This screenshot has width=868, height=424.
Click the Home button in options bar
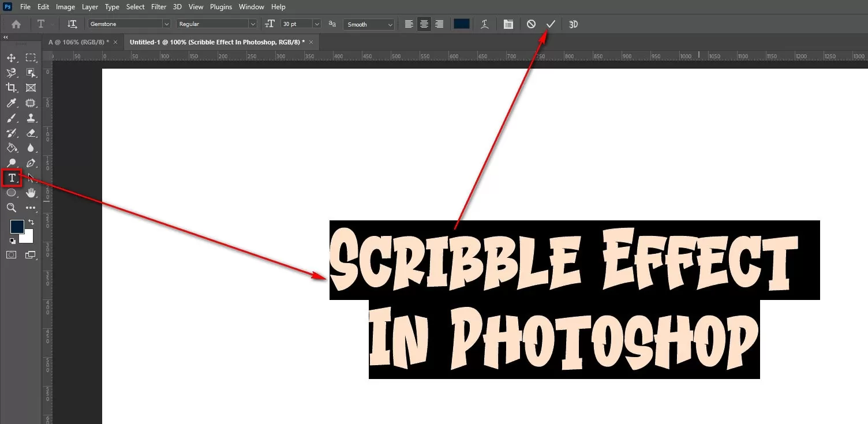click(16, 24)
